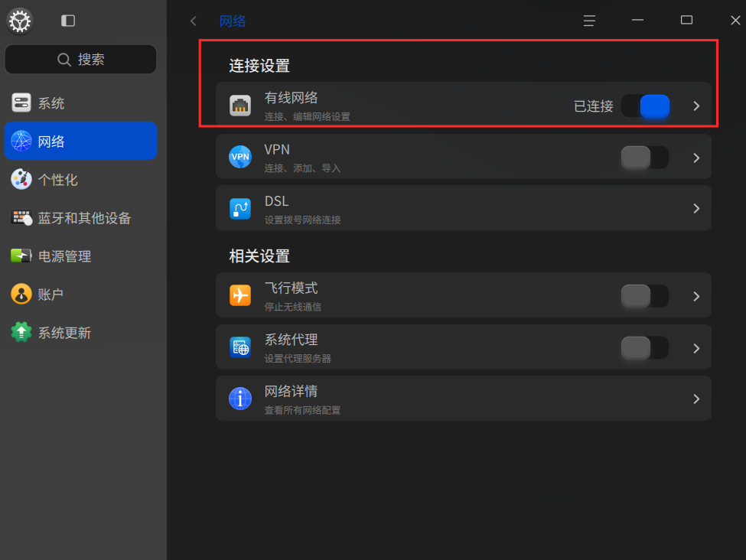
Task: Click the 停止无线通信 subtitle
Action: 293,307
